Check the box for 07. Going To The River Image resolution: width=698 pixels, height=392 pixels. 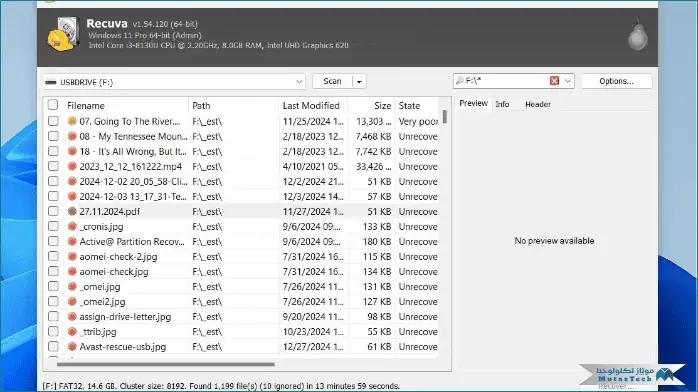53,121
